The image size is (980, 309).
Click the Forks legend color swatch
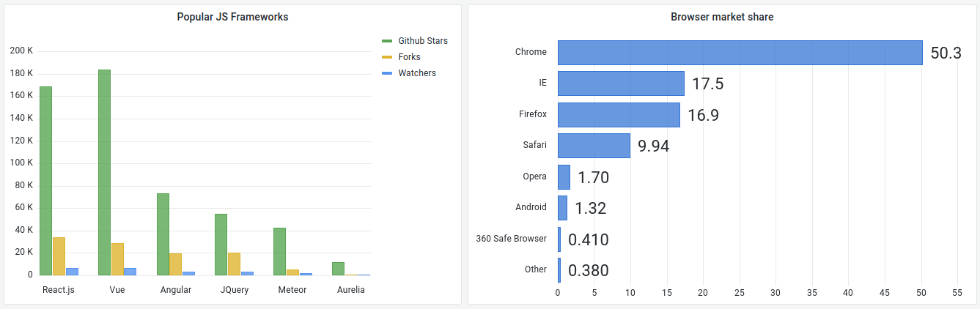(x=388, y=57)
